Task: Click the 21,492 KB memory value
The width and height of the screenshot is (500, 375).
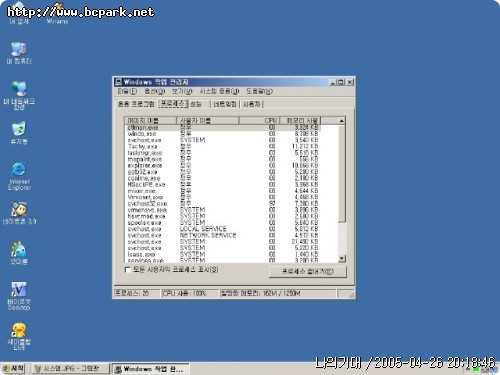Action: 305,242
